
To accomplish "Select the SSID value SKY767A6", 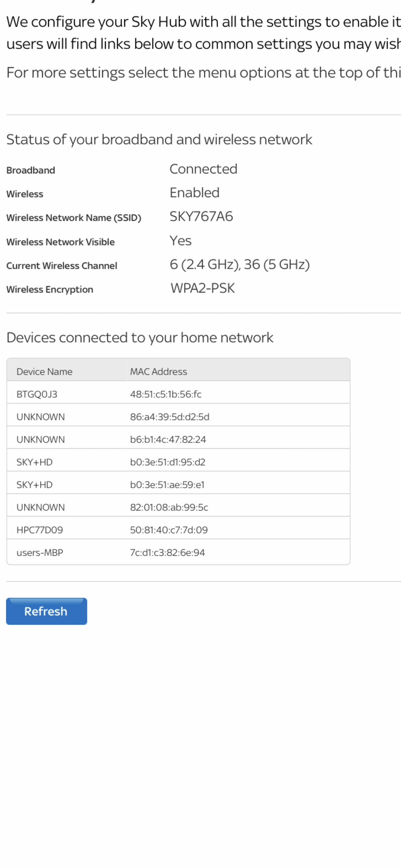I will pos(201,217).
